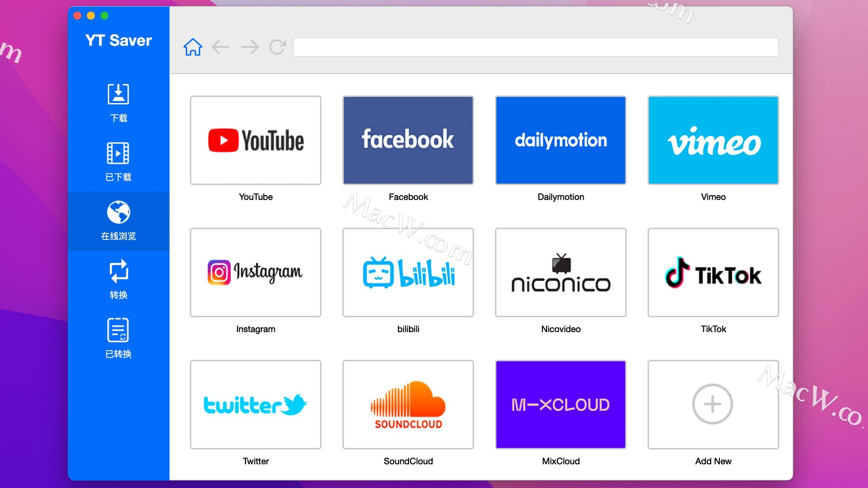
Task: Open the Dailymotion site tile
Action: coord(561,140)
